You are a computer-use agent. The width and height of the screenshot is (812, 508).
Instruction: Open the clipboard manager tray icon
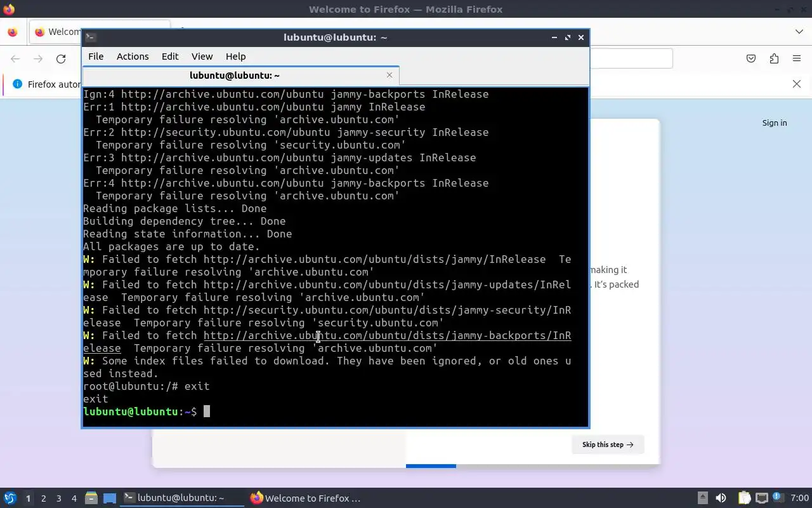click(744, 498)
